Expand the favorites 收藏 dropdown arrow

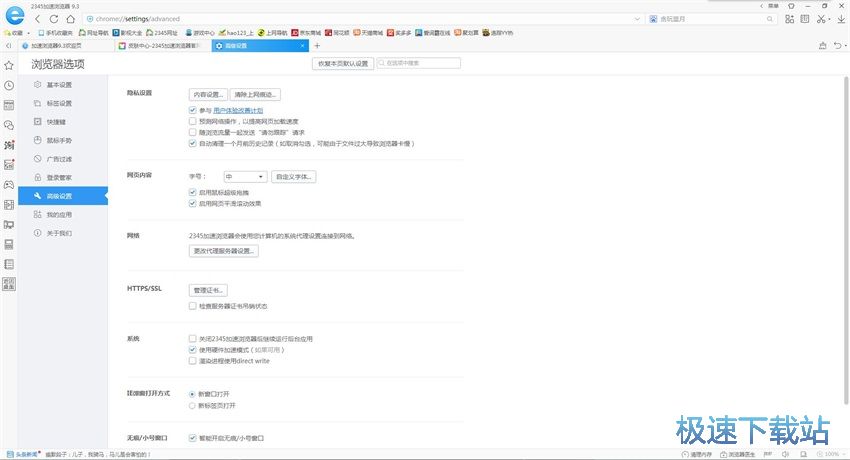click(28, 33)
